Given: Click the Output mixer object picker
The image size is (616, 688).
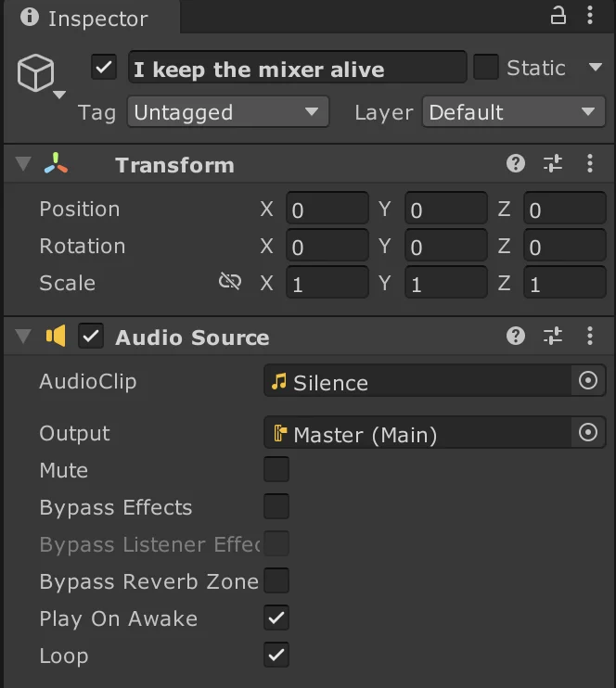Looking at the screenshot, I should click(588, 433).
